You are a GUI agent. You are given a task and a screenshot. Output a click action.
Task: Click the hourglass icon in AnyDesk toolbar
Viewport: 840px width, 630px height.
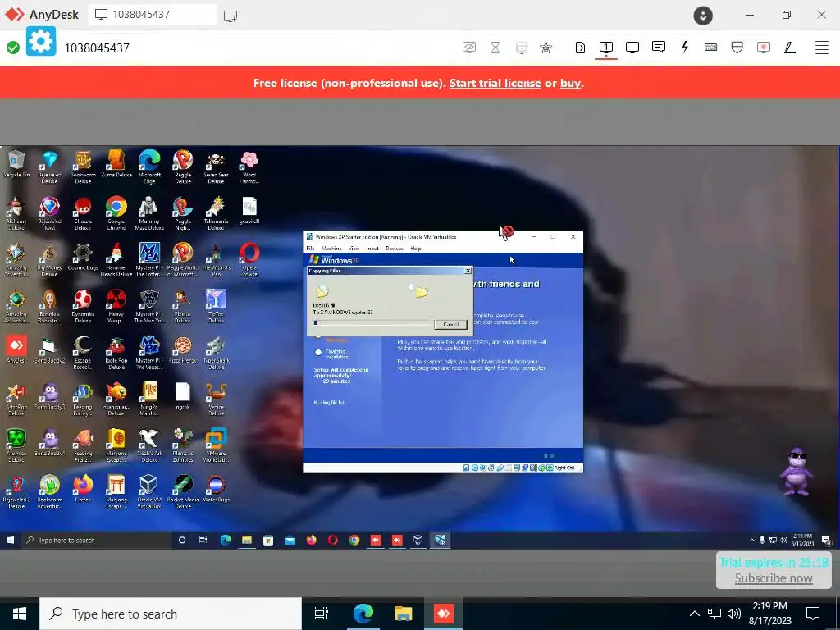coord(495,48)
